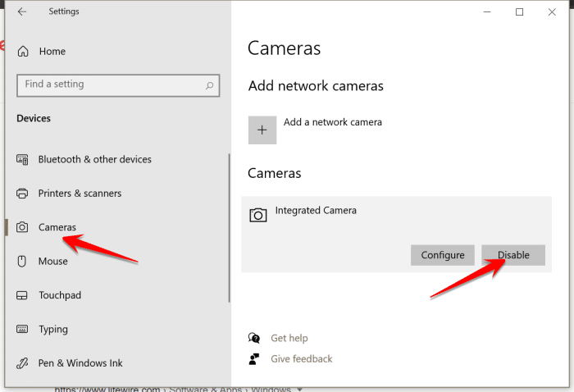
Task: Select Cameras in the sidebar
Action: pyautogui.click(x=57, y=227)
